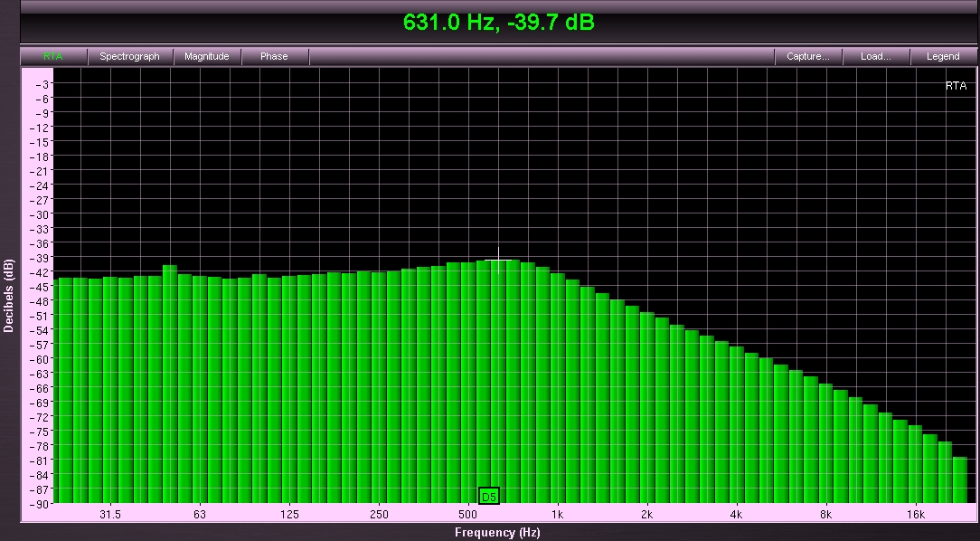Switch to the RTA tab
This screenshot has height=541, width=980.
[x=53, y=56]
